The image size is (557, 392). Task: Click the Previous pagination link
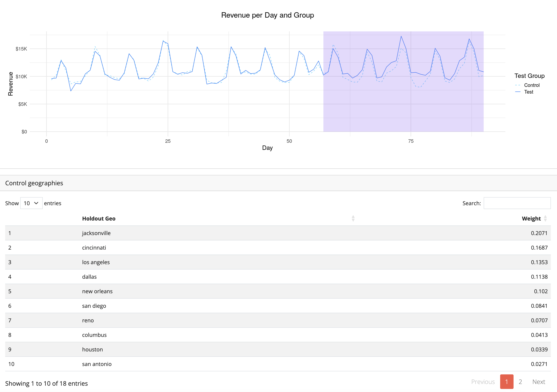tap(483, 382)
